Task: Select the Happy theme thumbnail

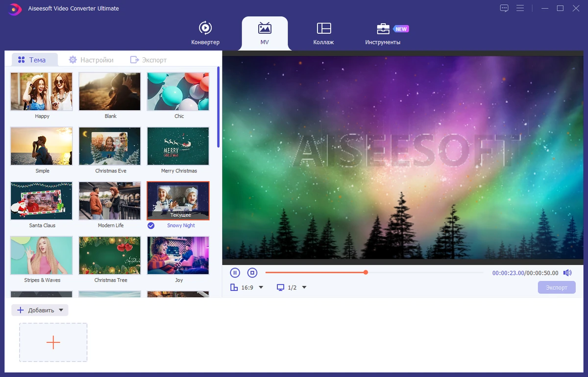Action: (42, 92)
